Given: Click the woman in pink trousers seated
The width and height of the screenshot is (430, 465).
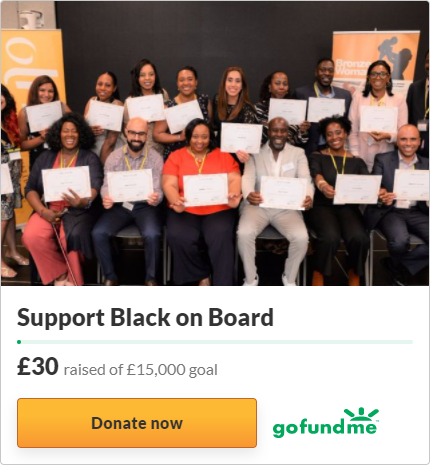Looking at the screenshot, I should 62,200.
